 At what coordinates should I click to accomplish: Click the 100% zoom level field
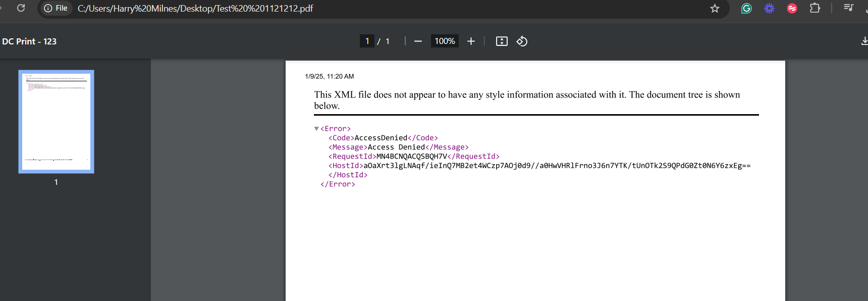[445, 41]
